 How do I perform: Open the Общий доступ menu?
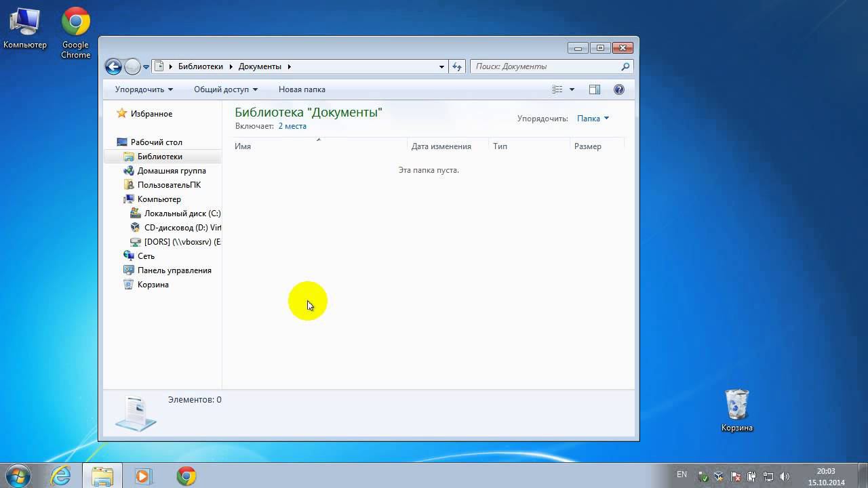[x=226, y=89]
